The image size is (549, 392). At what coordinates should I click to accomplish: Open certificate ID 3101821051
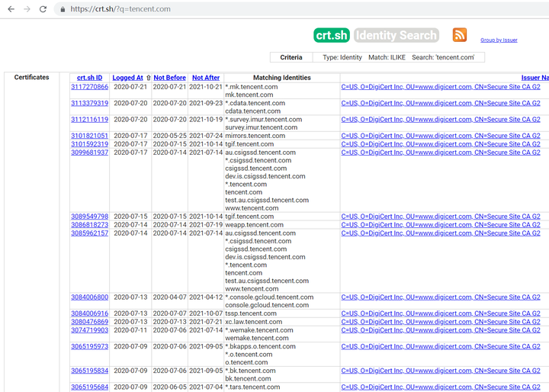tap(90, 136)
